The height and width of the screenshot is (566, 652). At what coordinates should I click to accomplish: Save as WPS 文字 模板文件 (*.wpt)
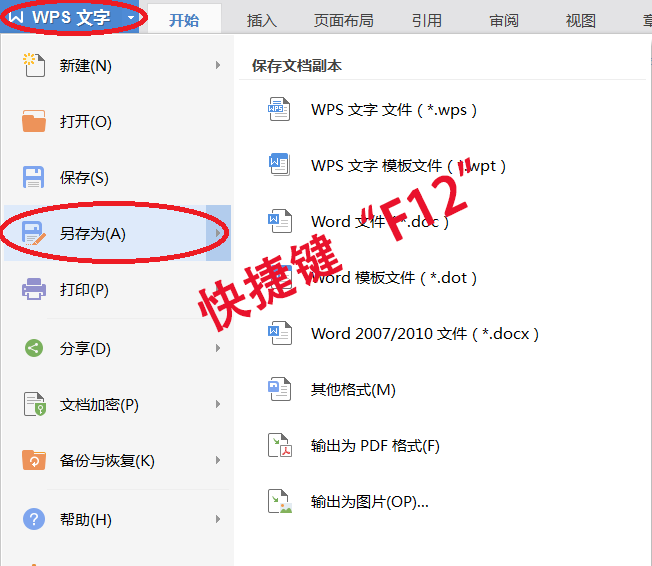tap(408, 165)
